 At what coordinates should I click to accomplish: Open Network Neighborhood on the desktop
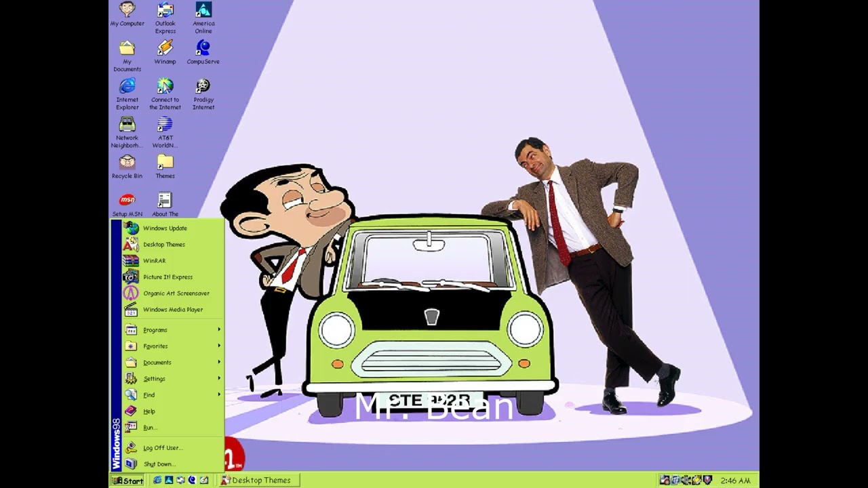[x=127, y=132]
